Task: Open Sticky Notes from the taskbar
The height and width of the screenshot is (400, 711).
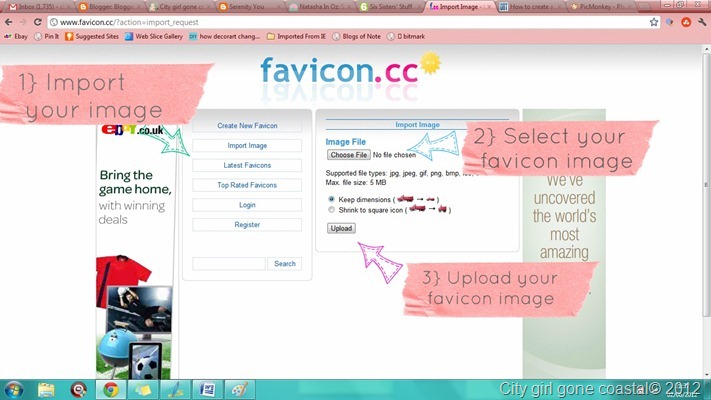Action: [143, 390]
